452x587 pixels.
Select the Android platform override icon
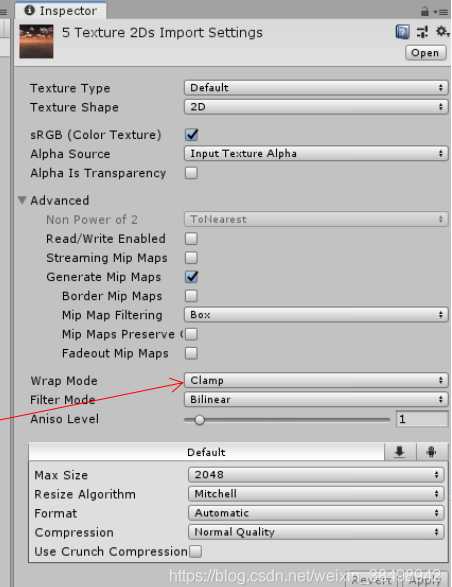click(x=431, y=452)
